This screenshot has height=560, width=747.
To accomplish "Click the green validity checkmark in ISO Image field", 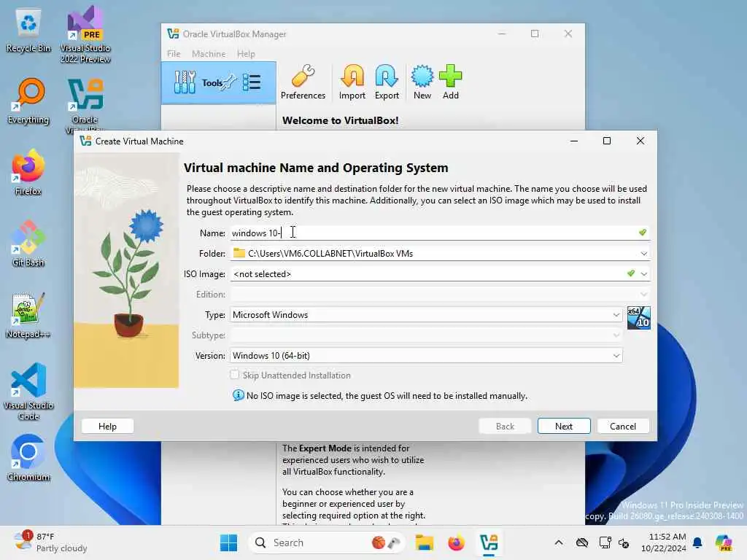I will pyautogui.click(x=631, y=273).
